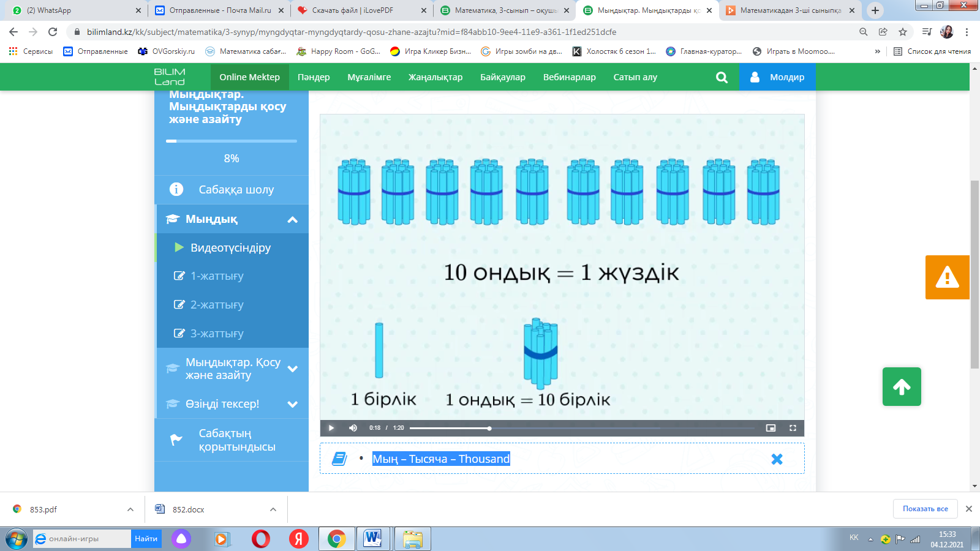The image size is (980, 551).
Task: Show more bookmarks with the chevron
Action: tap(878, 51)
